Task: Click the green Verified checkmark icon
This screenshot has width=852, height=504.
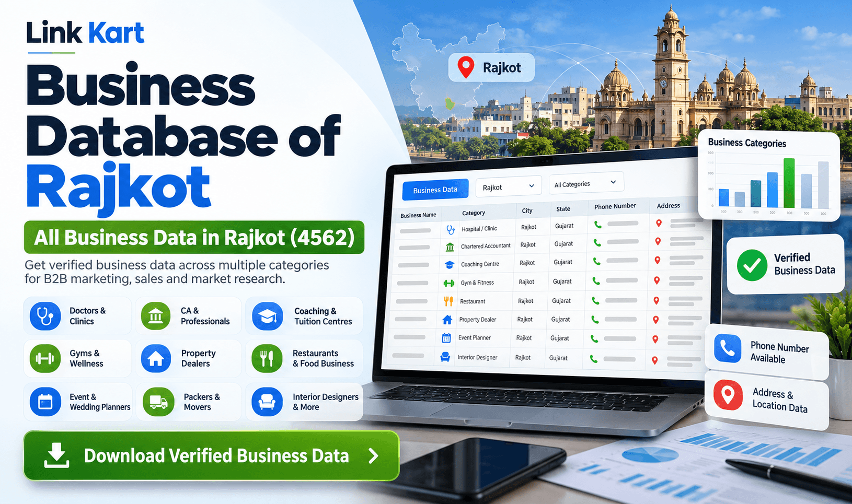Action: [752, 265]
